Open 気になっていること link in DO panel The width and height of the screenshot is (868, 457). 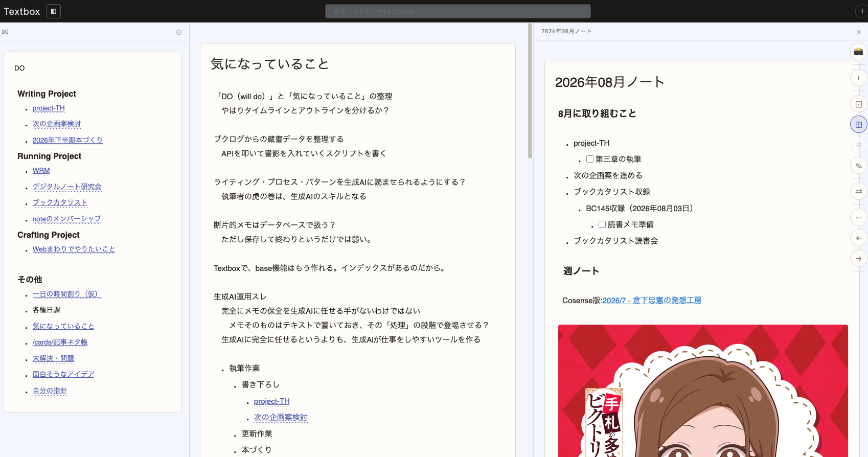click(x=63, y=326)
